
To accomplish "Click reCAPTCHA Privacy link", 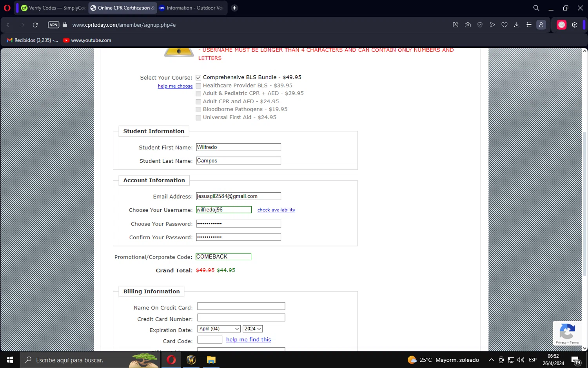I will pos(561,342).
